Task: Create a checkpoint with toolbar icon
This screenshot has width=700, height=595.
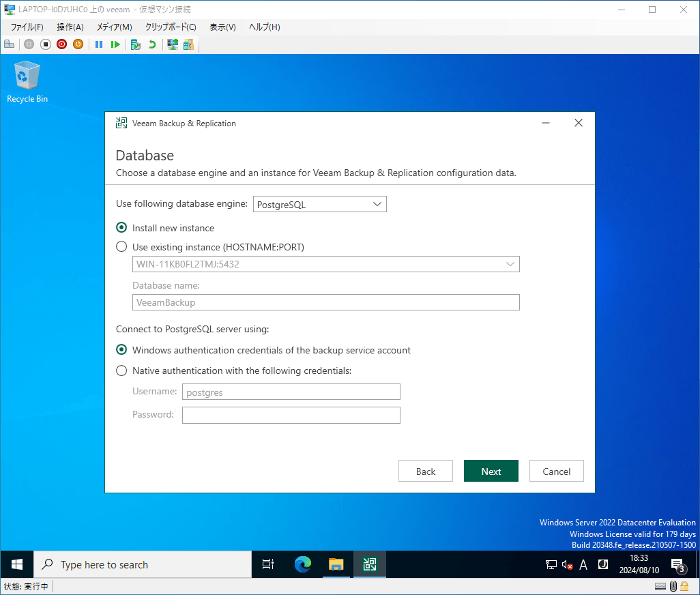Action: (136, 44)
